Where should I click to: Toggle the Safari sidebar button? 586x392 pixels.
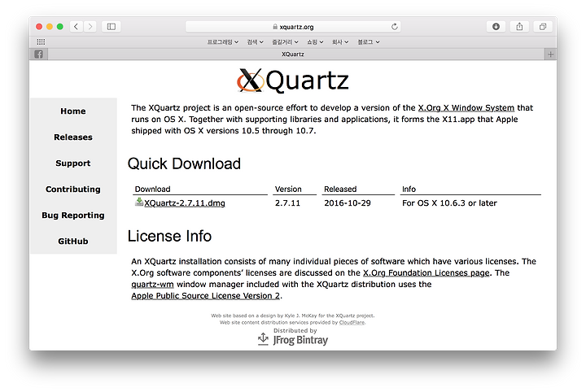click(112, 27)
